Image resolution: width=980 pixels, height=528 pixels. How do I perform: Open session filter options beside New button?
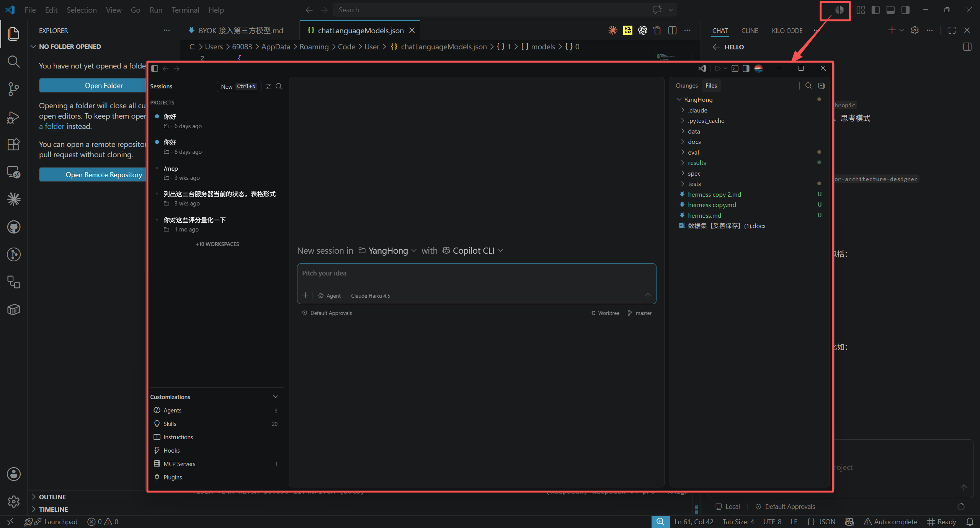pyautogui.click(x=268, y=86)
